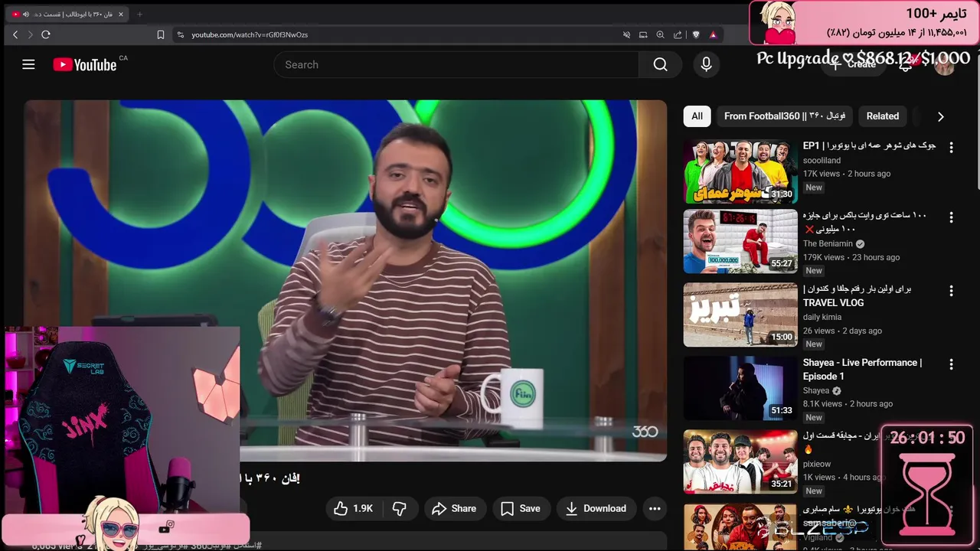The width and height of the screenshot is (980, 551).
Task: Visit The Beniamin channel
Action: [828, 243]
